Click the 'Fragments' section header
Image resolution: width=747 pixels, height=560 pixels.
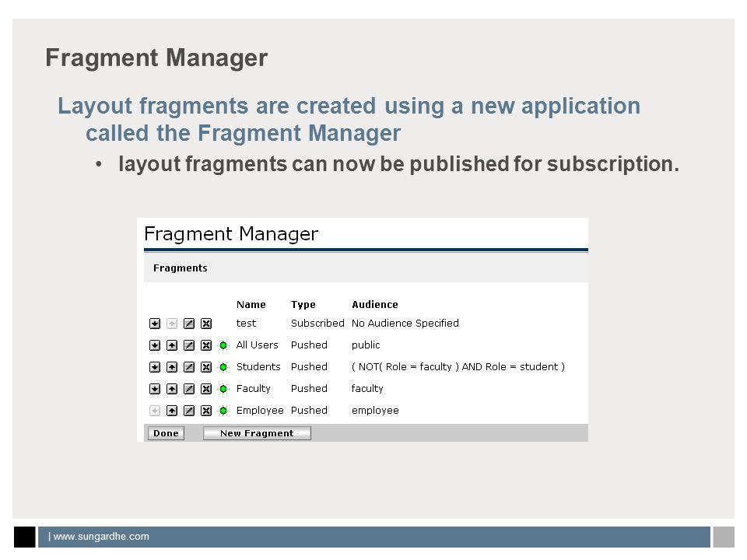point(180,268)
